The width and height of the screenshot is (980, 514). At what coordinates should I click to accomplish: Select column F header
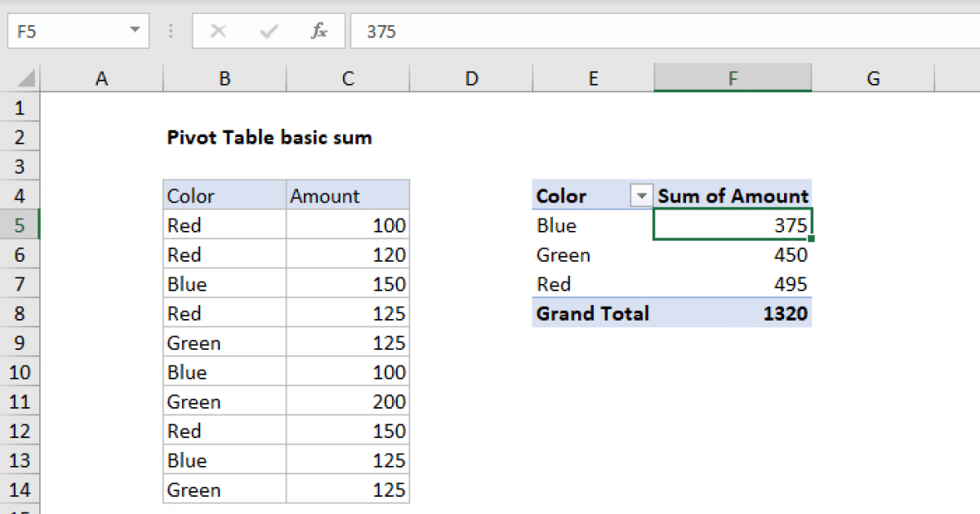coord(733,78)
